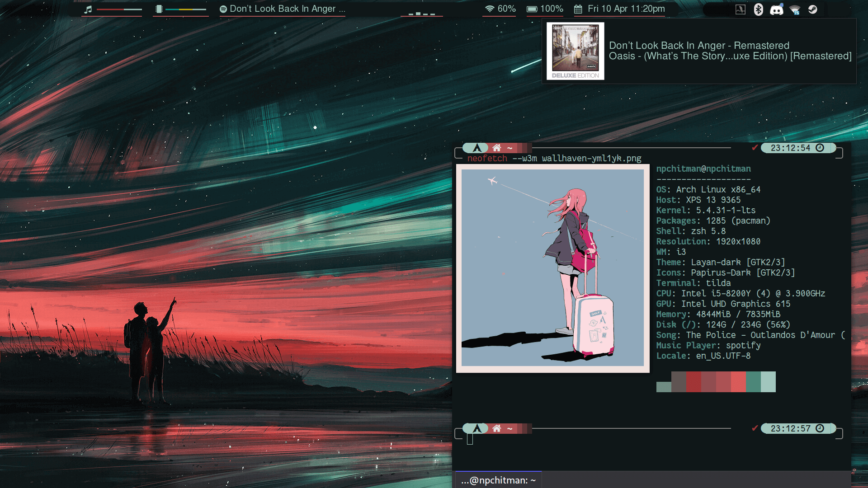Click the Oasis album cover in the notification

(x=575, y=51)
